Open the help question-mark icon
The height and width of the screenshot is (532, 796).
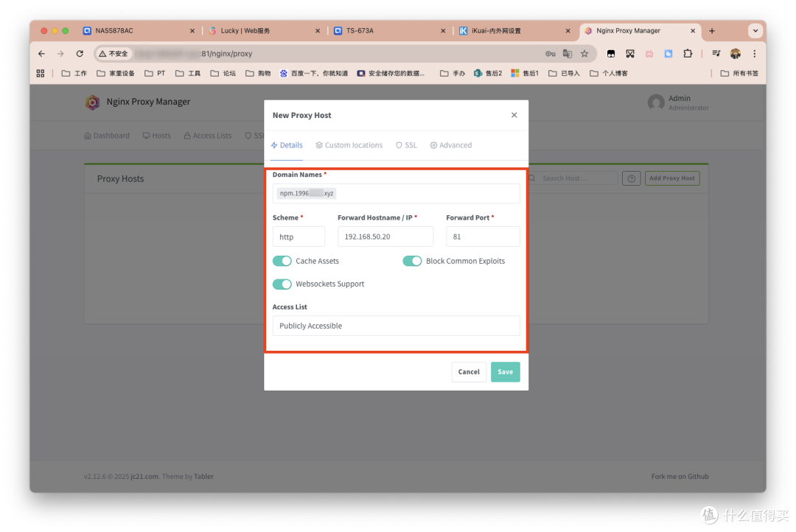pyautogui.click(x=632, y=179)
